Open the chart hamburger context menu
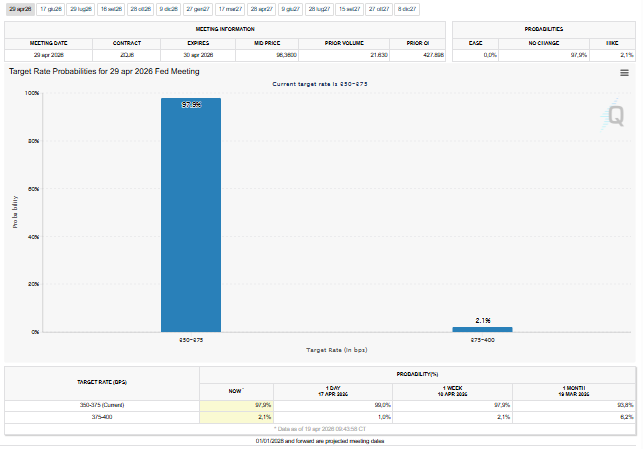Image resolution: width=643 pixels, height=449 pixels. click(x=624, y=73)
